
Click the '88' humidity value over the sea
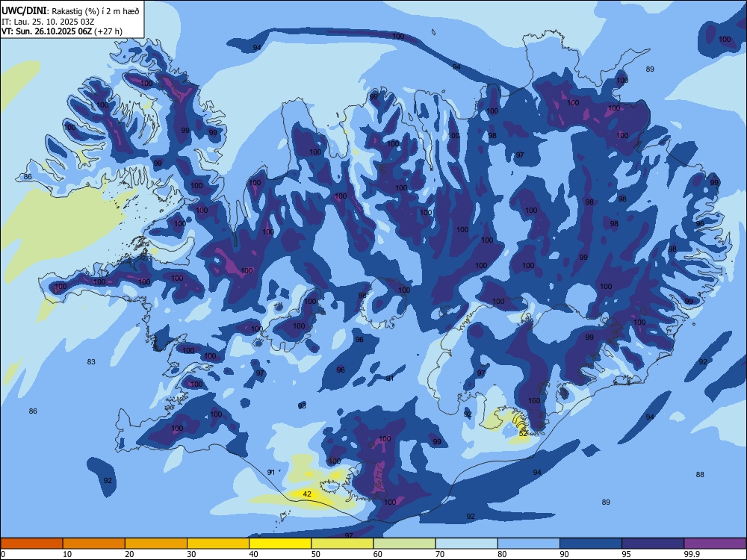[700, 474]
